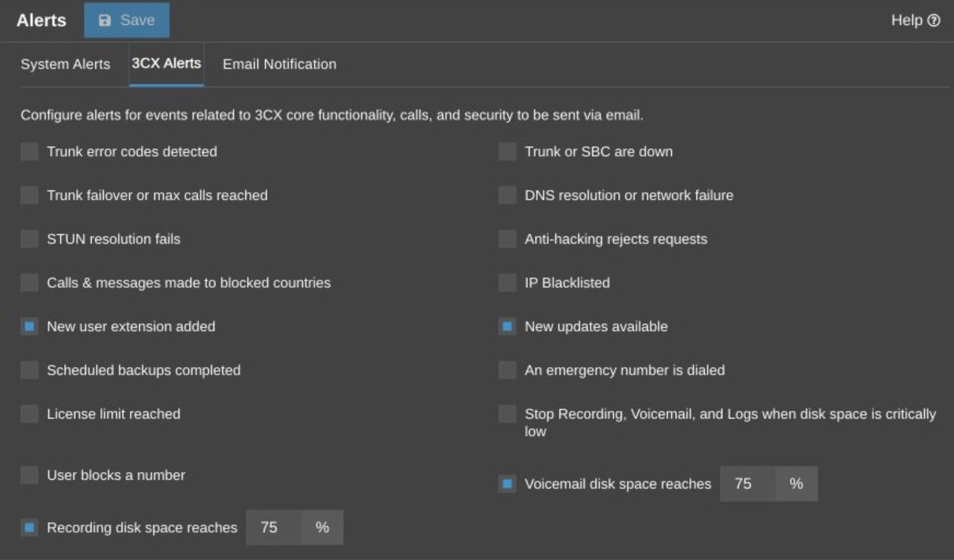Select the 3CX Alerts tab
Viewport: 954px width, 560px height.
click(166, 63)
